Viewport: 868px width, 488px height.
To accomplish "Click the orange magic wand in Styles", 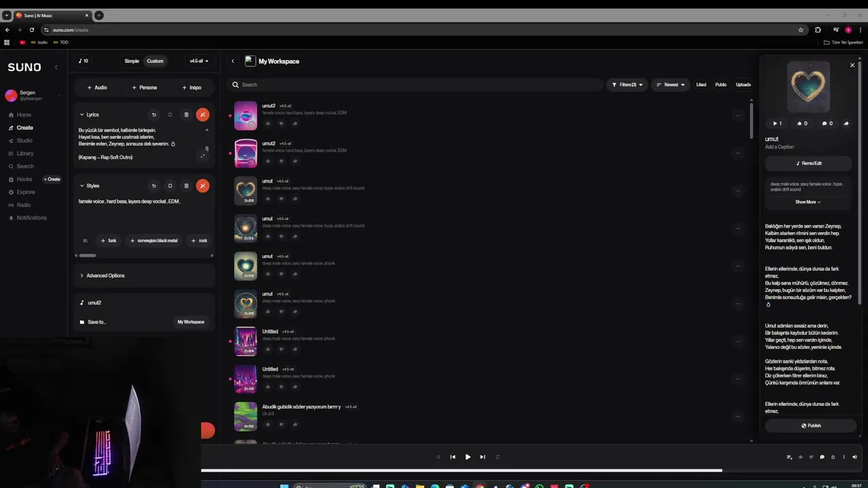I will [202, 186].
